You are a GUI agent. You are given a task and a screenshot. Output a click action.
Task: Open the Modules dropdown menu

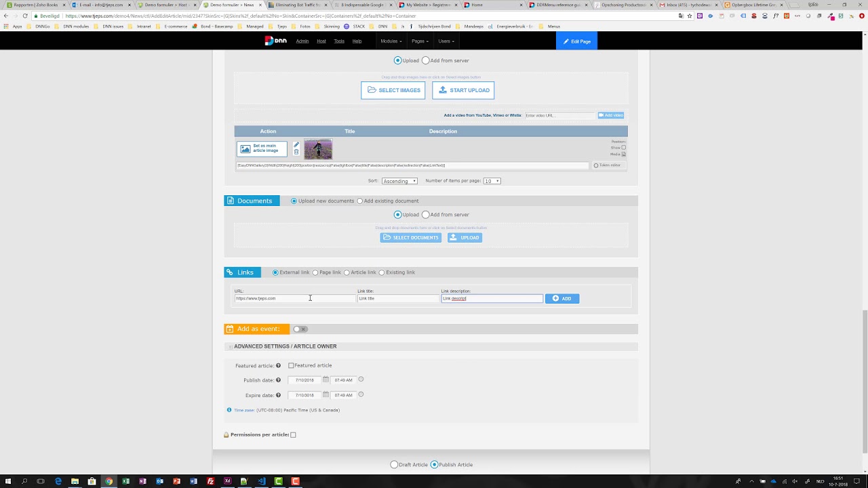pyautogui.click(x=391, y=41)
